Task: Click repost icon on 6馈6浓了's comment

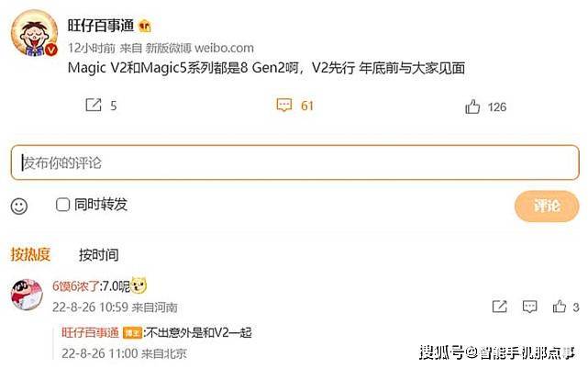Action: (500, 307)
